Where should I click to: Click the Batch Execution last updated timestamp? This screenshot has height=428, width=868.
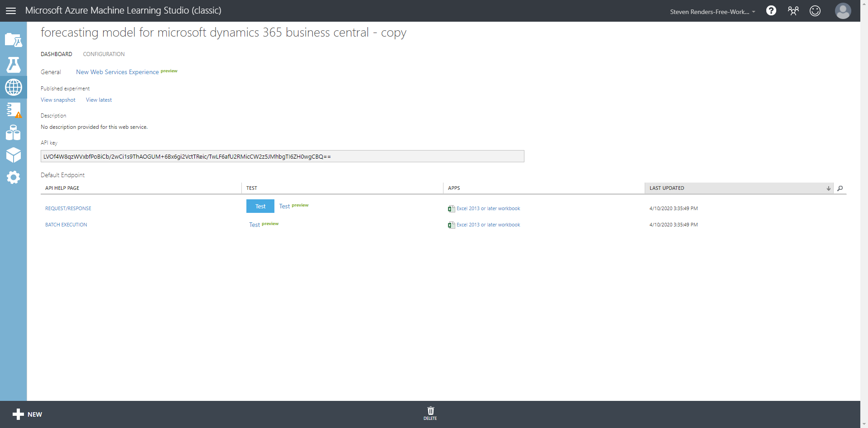click(674, 225)
